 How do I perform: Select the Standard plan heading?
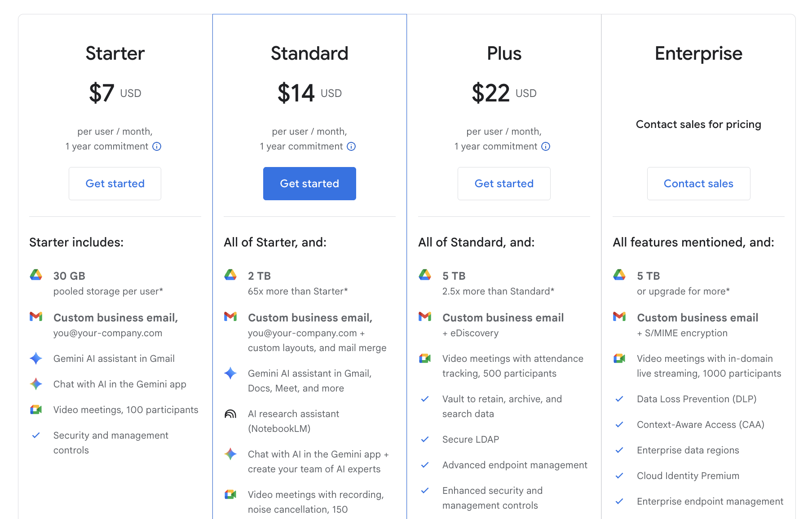pos(309,53)
